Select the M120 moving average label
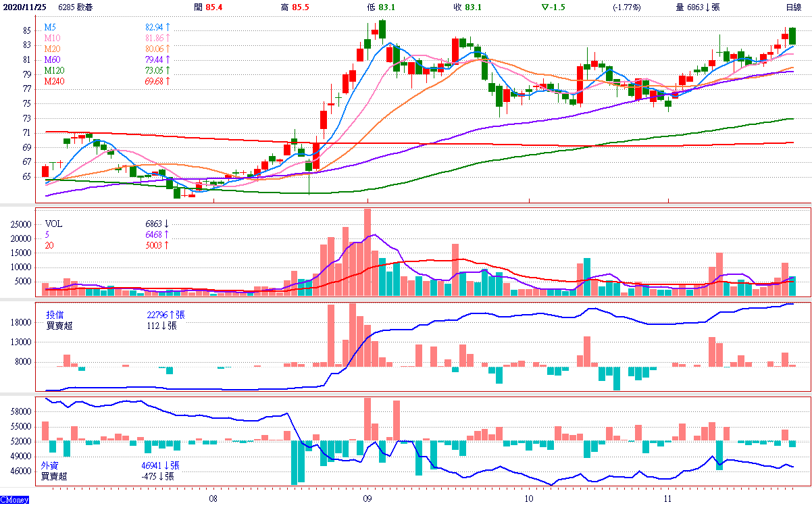This screenshot has width=812, height=512. (x=54, y=70)
